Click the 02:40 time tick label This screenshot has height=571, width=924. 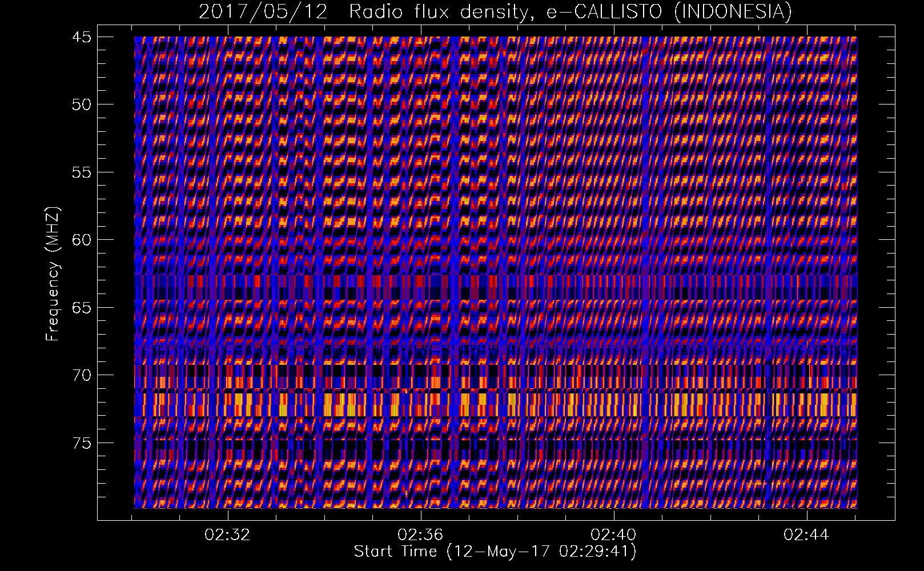pos(614,535)
